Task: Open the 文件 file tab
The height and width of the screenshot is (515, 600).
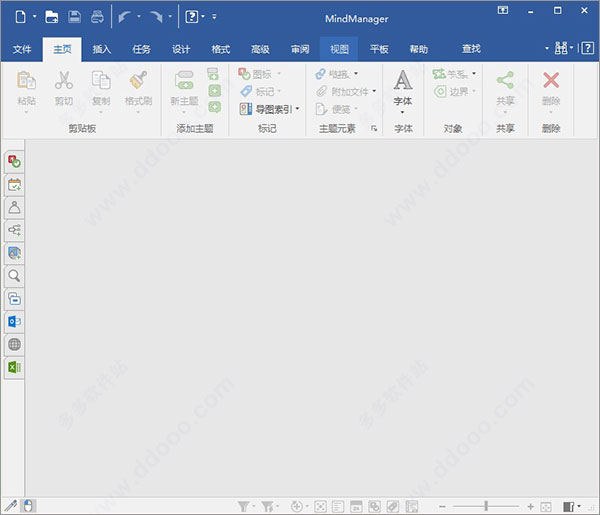Action: pyautogui.click(x=22, y=49)
